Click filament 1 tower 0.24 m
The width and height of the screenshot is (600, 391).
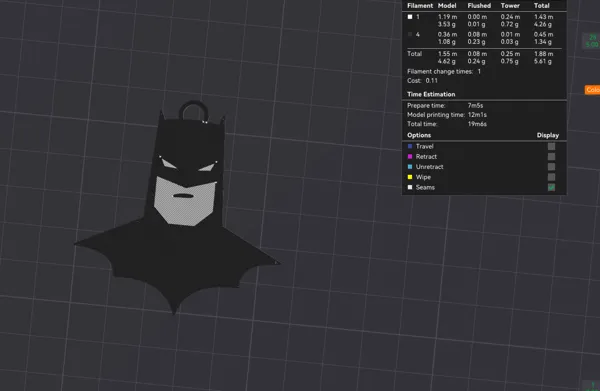(x=510, y=17)
